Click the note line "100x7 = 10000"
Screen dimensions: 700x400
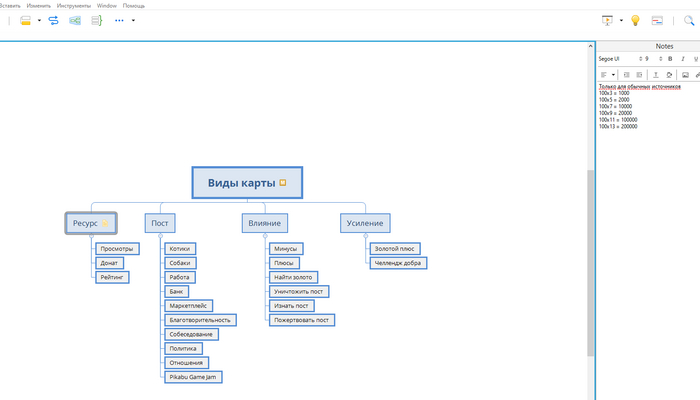point(615,106)
